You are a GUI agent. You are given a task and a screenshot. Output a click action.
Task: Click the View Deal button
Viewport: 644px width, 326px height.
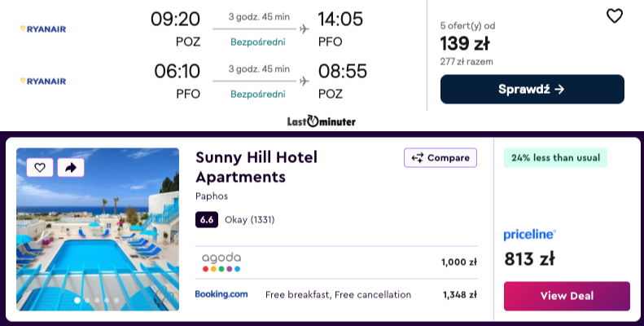tap(567, 296)
